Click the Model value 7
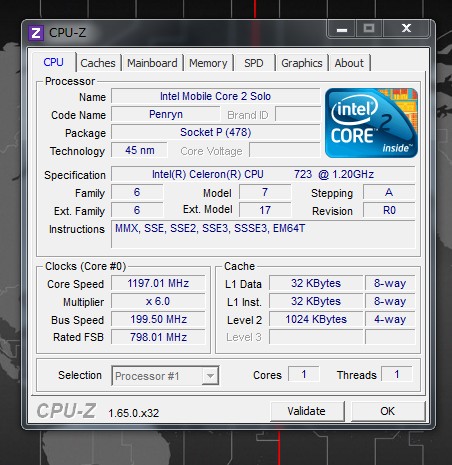Screen dimensions: 452x465 coord(265,192)
